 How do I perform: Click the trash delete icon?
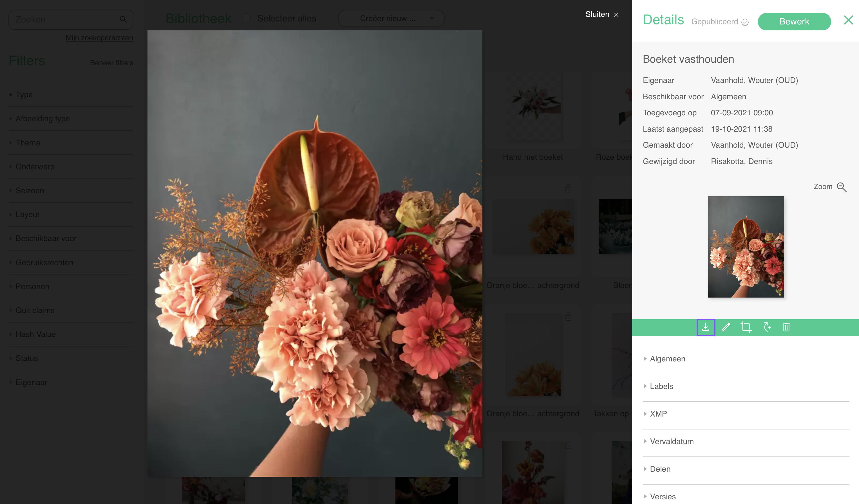786,327
